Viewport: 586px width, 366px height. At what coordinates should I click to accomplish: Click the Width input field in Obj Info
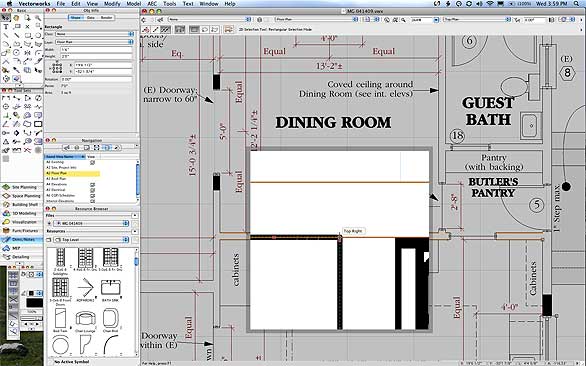pos(96,49)
